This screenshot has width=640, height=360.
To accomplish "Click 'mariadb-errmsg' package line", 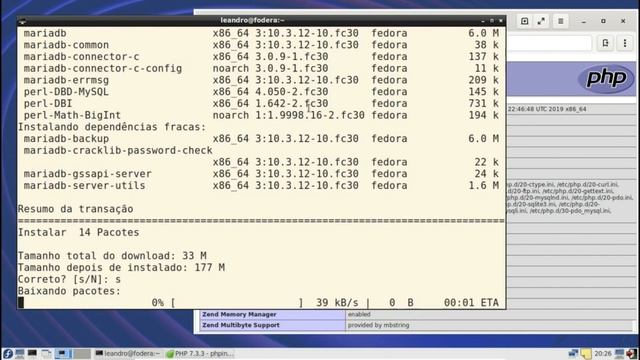I will [x=261, y=80].
